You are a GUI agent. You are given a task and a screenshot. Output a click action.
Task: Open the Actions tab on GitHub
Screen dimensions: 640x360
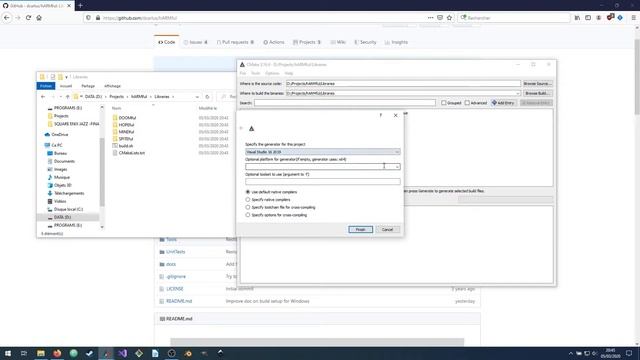pos(273,42)
